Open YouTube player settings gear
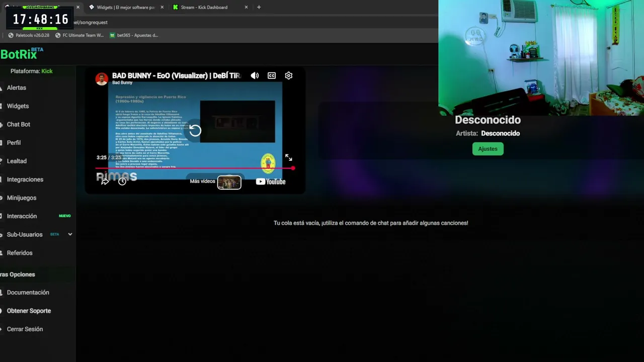644x362 pixels. [x=288, y=75]
